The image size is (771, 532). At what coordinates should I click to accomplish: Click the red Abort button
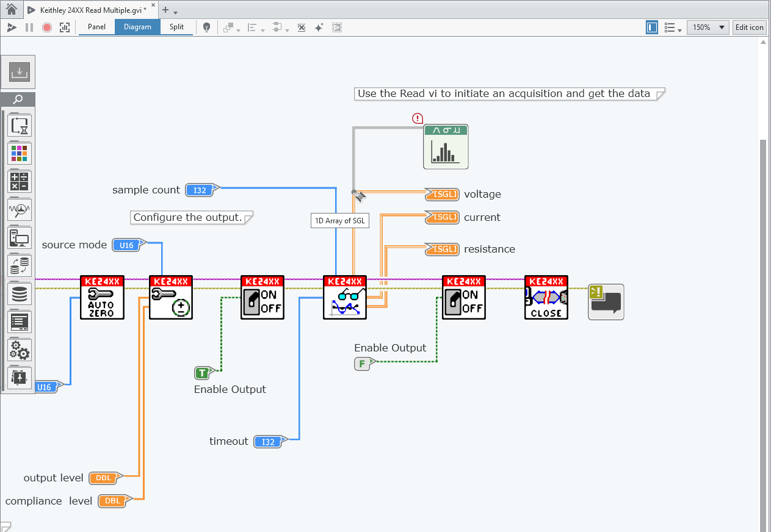click(47, 27)
